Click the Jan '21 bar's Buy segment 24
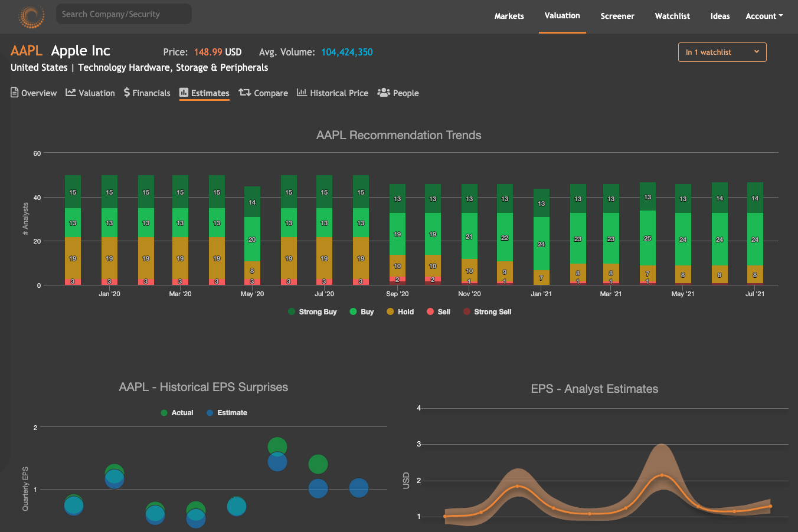This screenshot has width=798, height=532. pyautogui.click(x=541, y=244)
